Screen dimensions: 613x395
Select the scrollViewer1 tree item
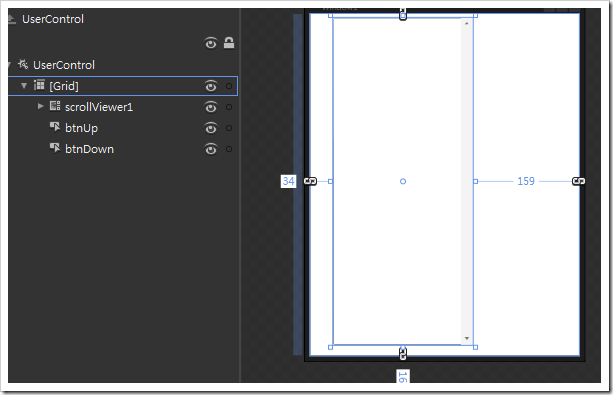tap(99, 107)
